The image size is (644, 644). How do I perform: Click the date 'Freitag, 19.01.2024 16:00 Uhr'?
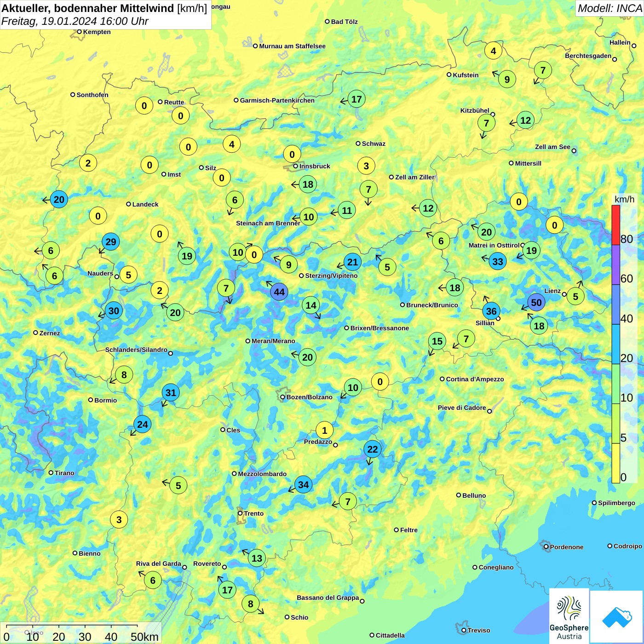click(x=75, y=22)
